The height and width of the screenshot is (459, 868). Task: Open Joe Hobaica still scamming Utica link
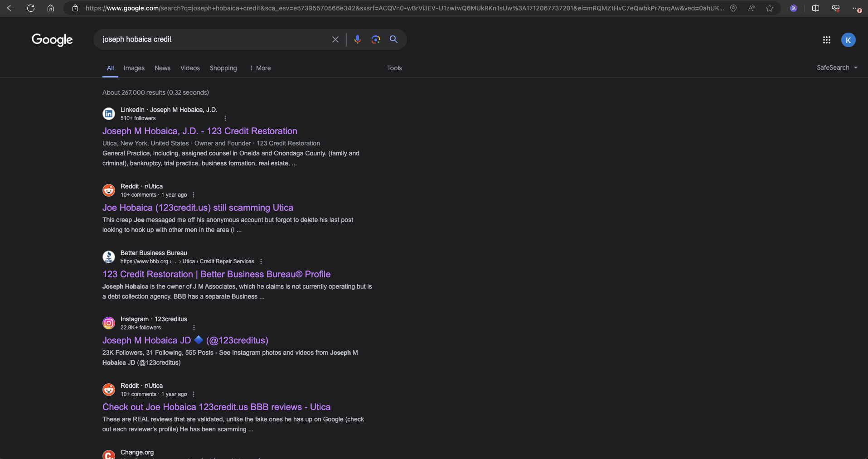tap(198, 208)
